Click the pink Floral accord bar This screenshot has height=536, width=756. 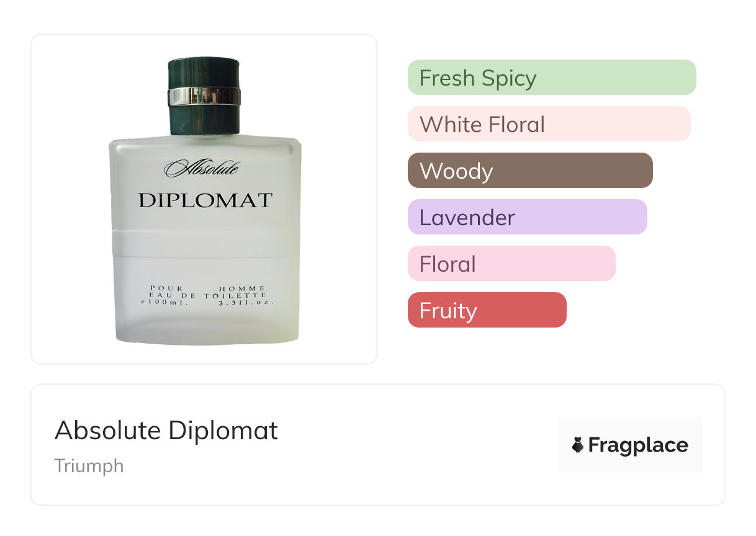pyautogui.click(x=511, y=264)
